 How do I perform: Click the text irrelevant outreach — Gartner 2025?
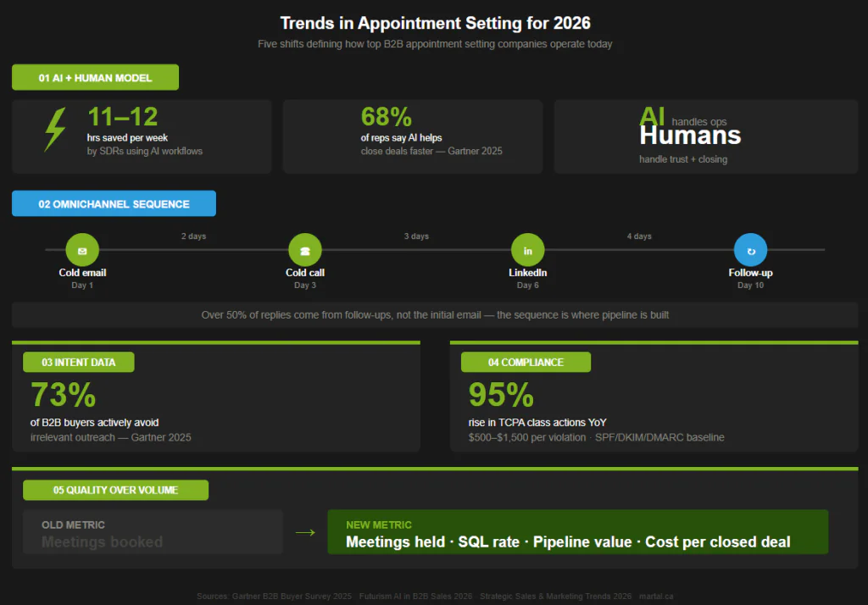point(111,437)
